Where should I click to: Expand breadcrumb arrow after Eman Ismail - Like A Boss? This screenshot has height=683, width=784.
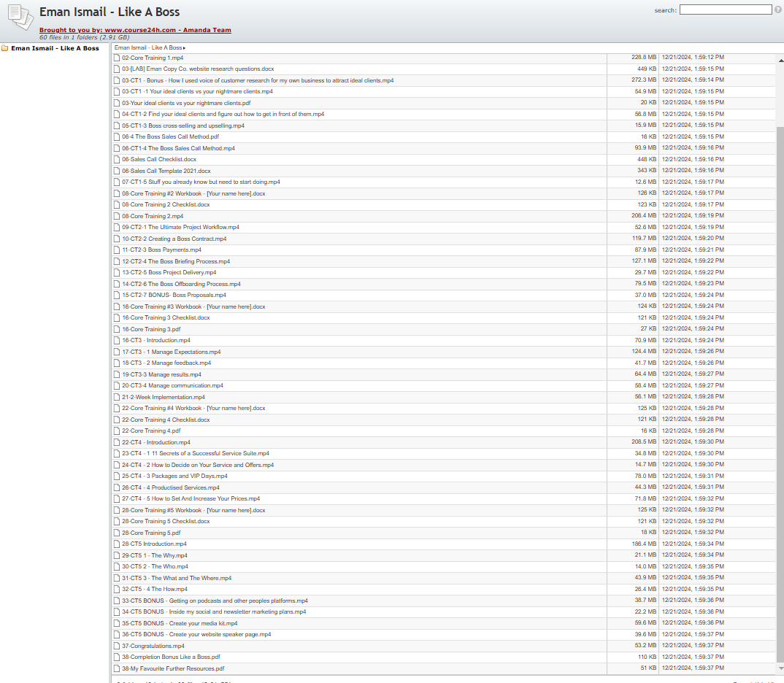pos(184,48)
